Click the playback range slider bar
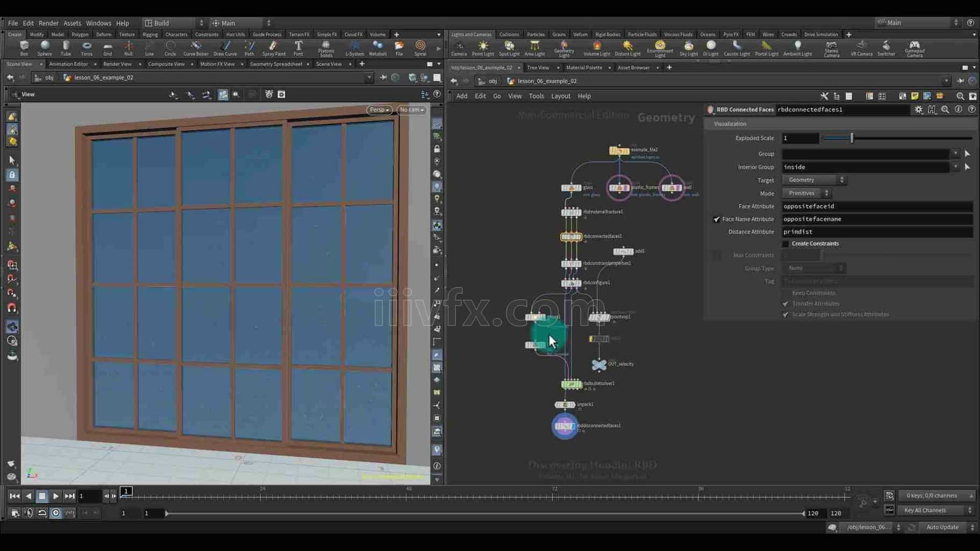Screen dimensions: 980x551 [x=485, y=513]
